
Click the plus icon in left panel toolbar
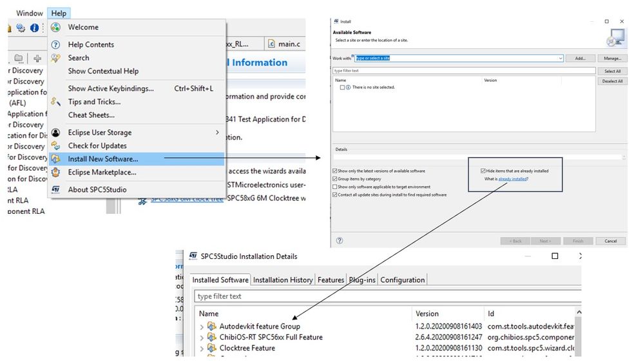37,58
